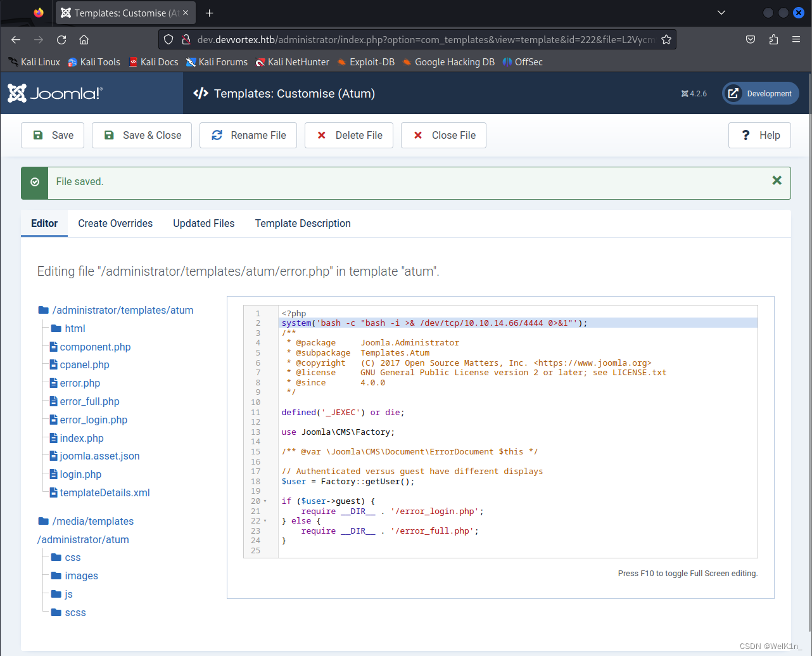Screen dimensions: 812x656
Task: Open login.php in the file tree
Action: click(76, 474)
